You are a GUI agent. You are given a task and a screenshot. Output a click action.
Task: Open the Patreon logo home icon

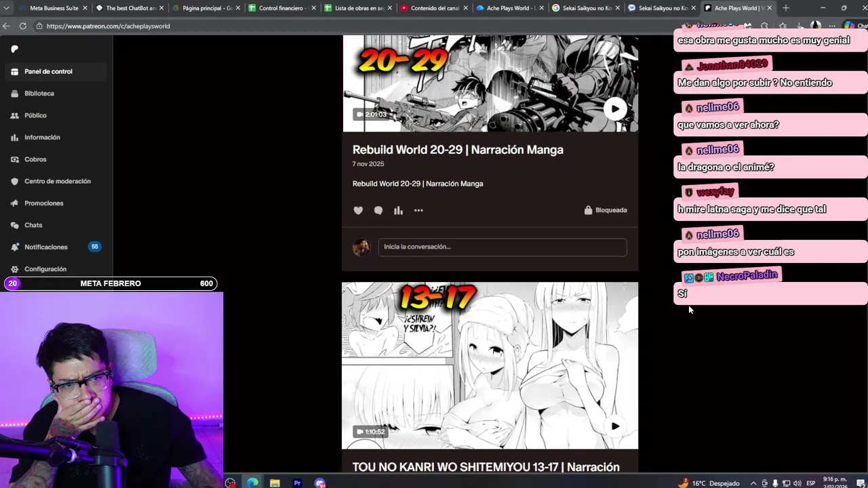tap(15, 49)
